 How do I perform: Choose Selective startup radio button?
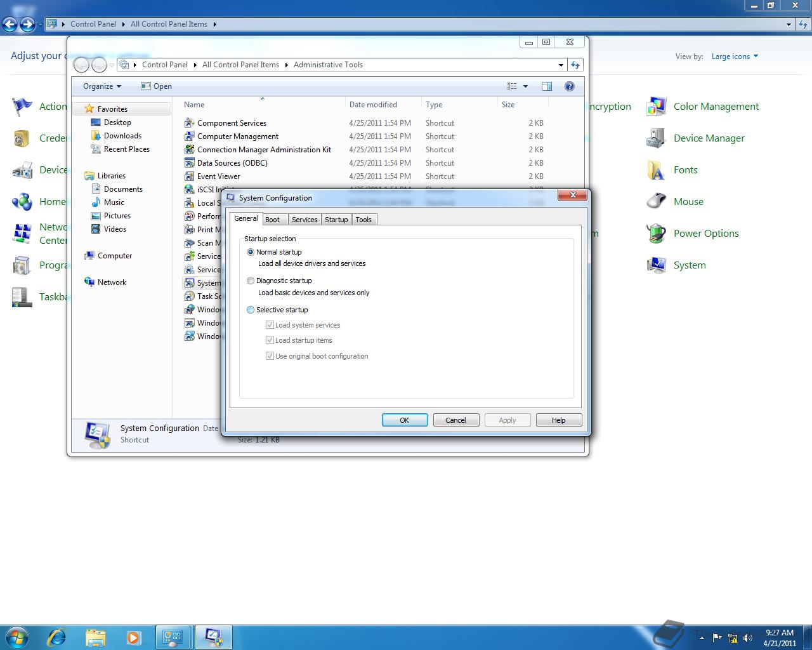tap(251, 310)
